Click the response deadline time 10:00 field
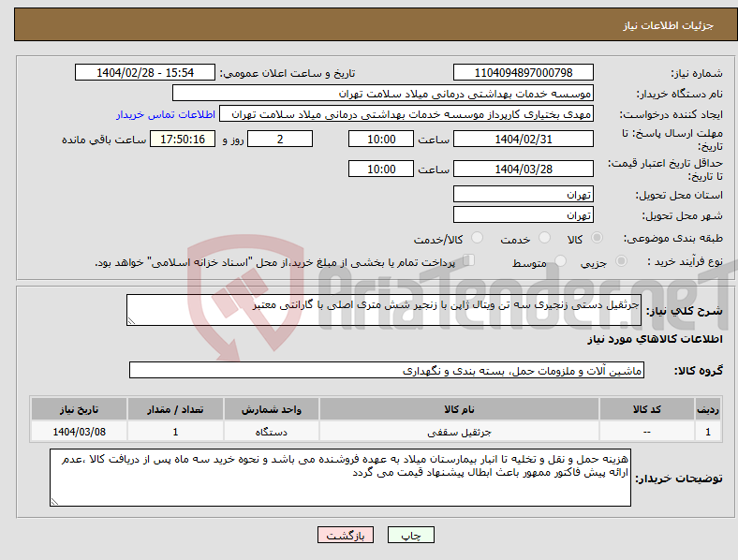 [381, 140]
